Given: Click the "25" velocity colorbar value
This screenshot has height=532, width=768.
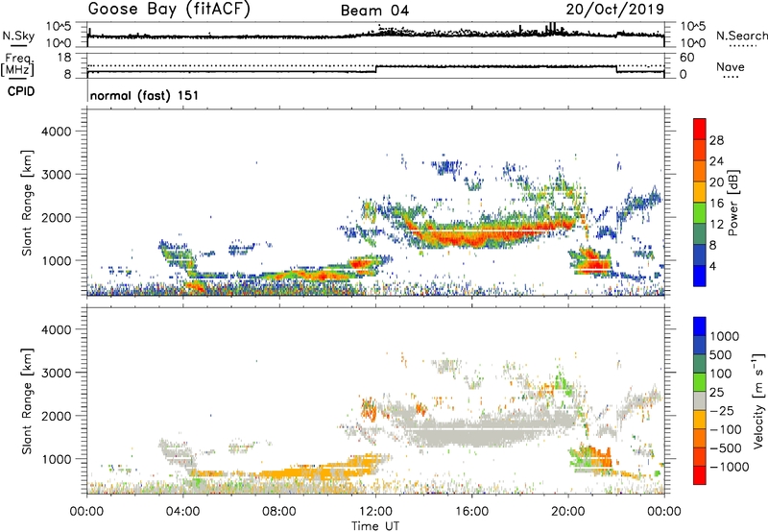Looking at the screenshot, I should point(716,393).
